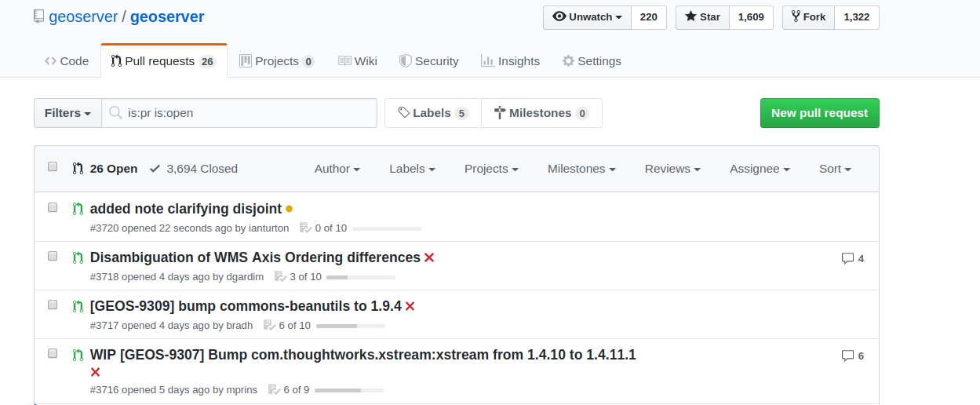
Task: Expand the Milestones filter dropdown in list header
Action: coord(581,169)
